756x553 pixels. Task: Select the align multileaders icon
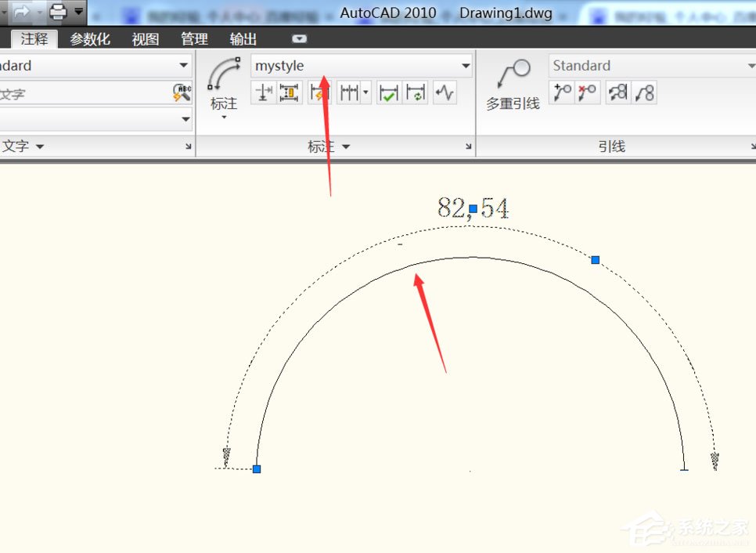(x=617, y=92)
